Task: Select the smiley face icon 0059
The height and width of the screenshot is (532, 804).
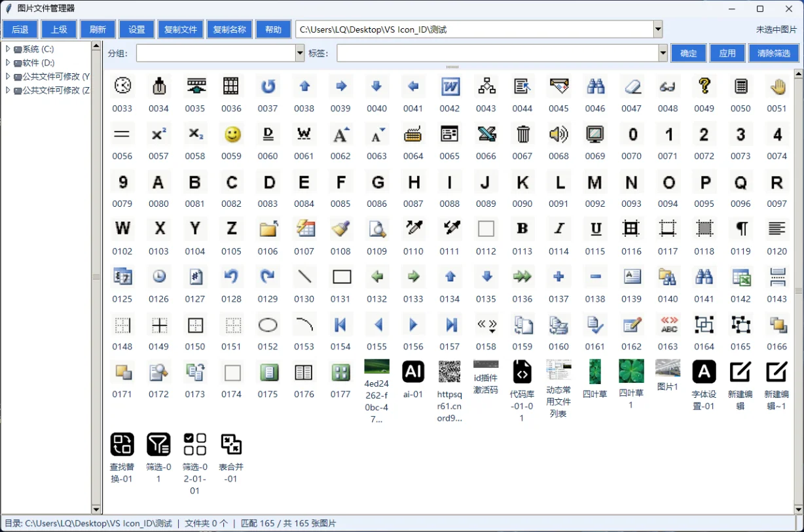Action: (x=232, y=135)
